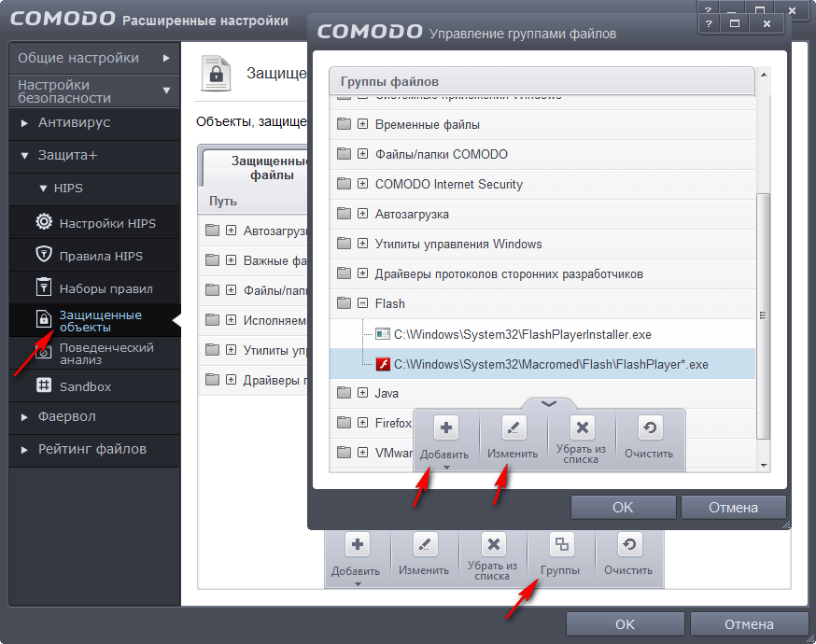
Task: Click Добавить in the protected files toolbar
Action: (x=357, y=557)
